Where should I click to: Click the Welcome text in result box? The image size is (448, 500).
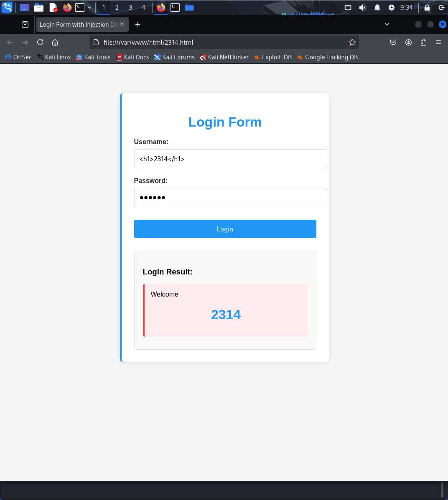pyautogui.click(x=164, y=294)
